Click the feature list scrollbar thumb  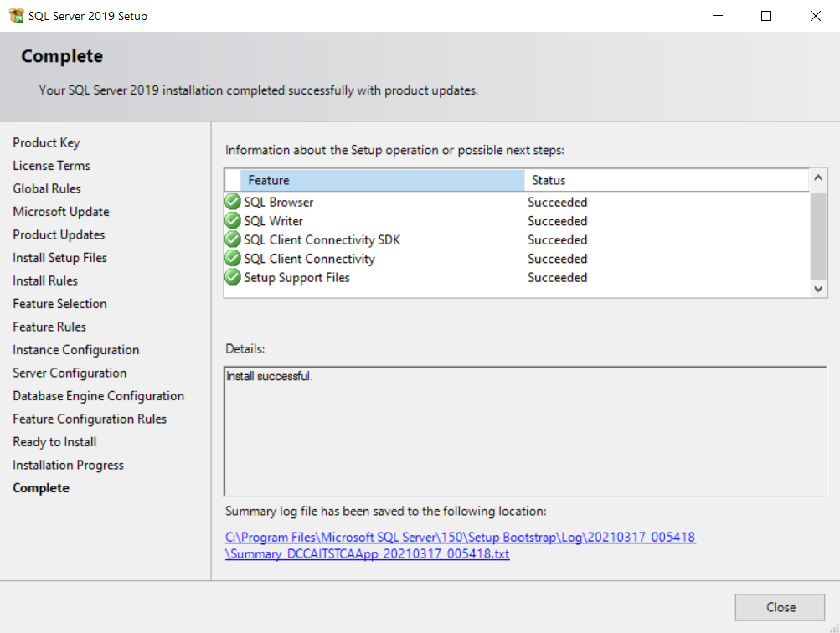(817, 236)
